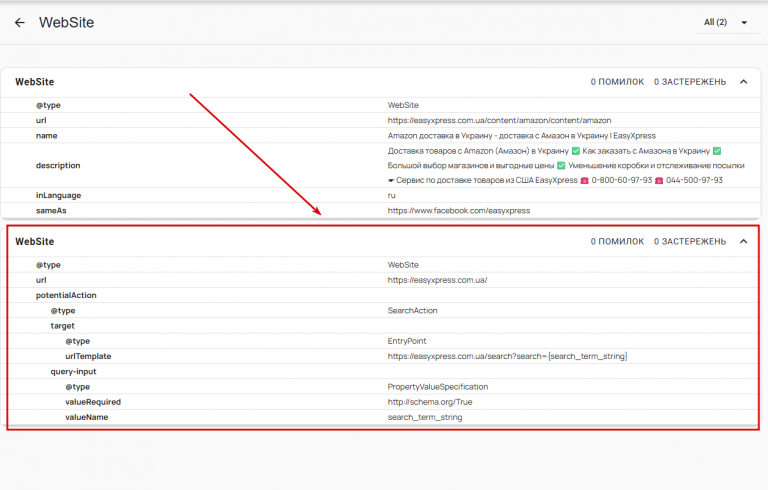The height and width of the screenshot is (490, 768).
Task: Select the description line with phone 0-800-60-97-93
Action: coord(555,180)
